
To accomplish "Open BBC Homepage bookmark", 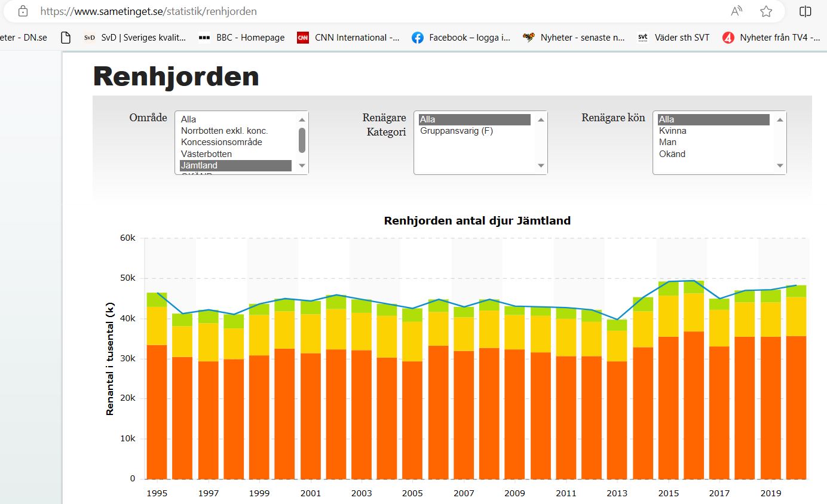I will (241, 38).
